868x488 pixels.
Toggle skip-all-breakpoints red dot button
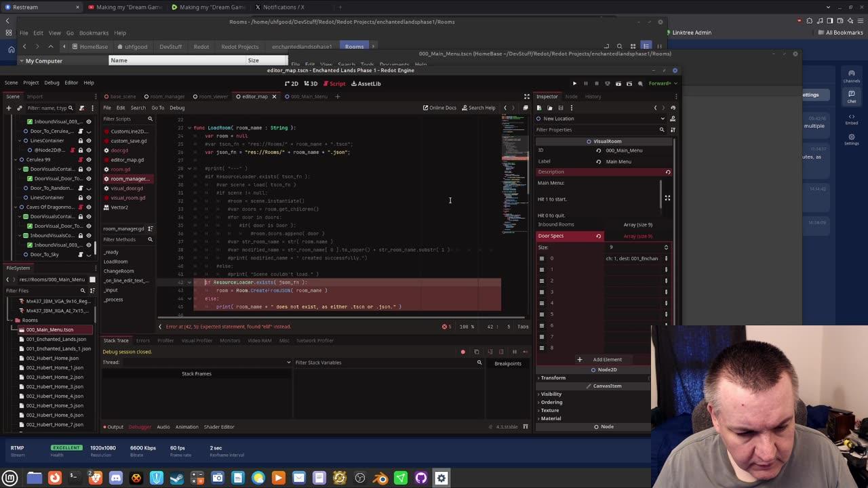pyautogui.click(x=463, y=352)
